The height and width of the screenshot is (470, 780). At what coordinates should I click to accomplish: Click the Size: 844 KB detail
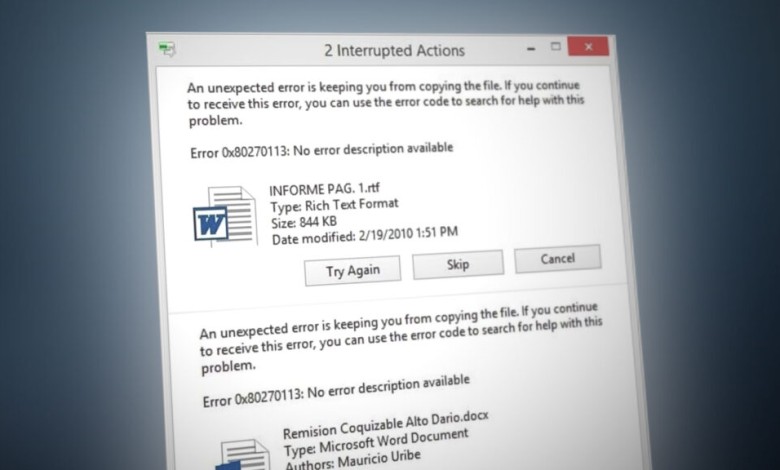[x=304, y=222]
